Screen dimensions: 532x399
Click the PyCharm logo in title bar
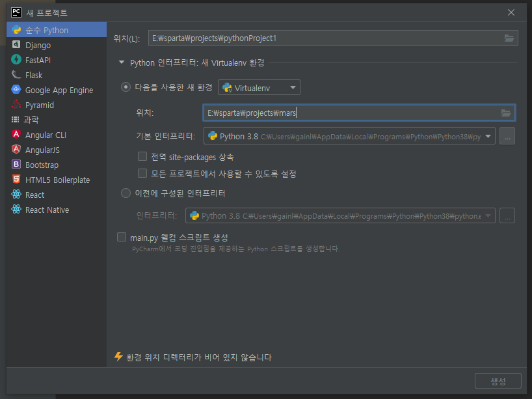pos(16,12)
